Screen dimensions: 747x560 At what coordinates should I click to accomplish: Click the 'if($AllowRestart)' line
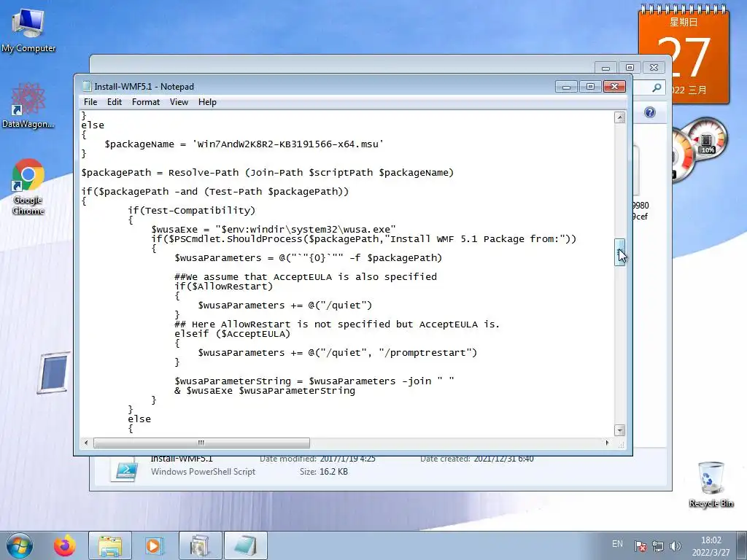[223, 286]
